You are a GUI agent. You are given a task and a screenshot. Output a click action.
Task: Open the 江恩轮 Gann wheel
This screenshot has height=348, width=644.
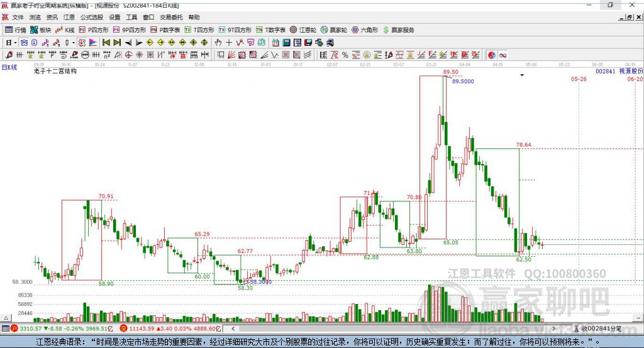coord(303,30)
